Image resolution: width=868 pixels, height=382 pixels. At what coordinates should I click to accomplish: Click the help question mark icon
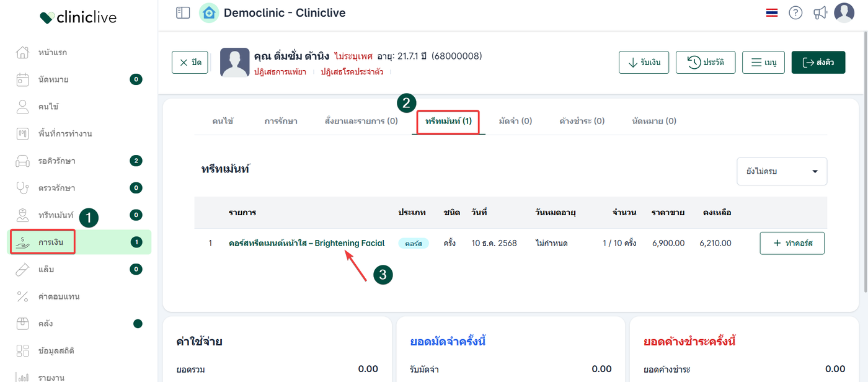[x=795, y=12]
